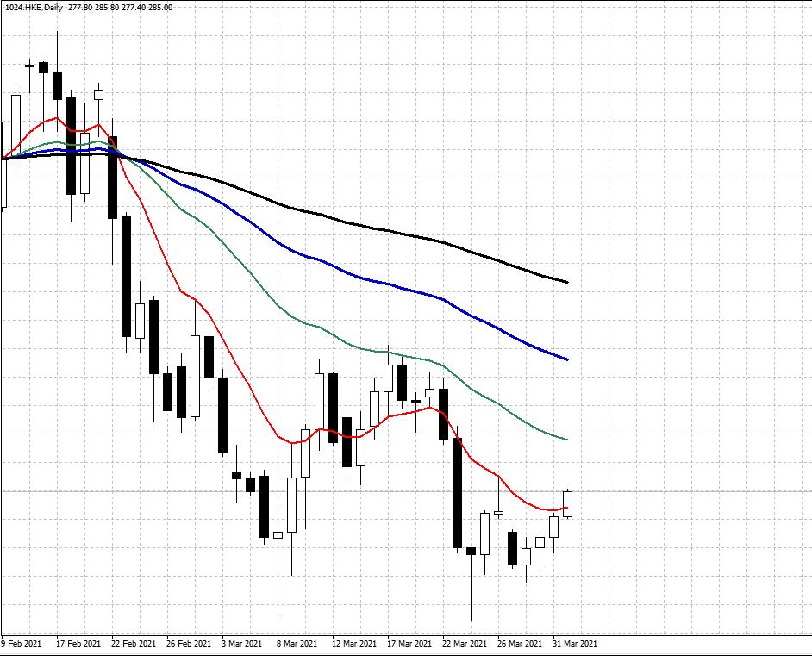Click the 31 Mar 2021 date label
The height and width of the screenshot is (656, 812).
coord(575,643)
